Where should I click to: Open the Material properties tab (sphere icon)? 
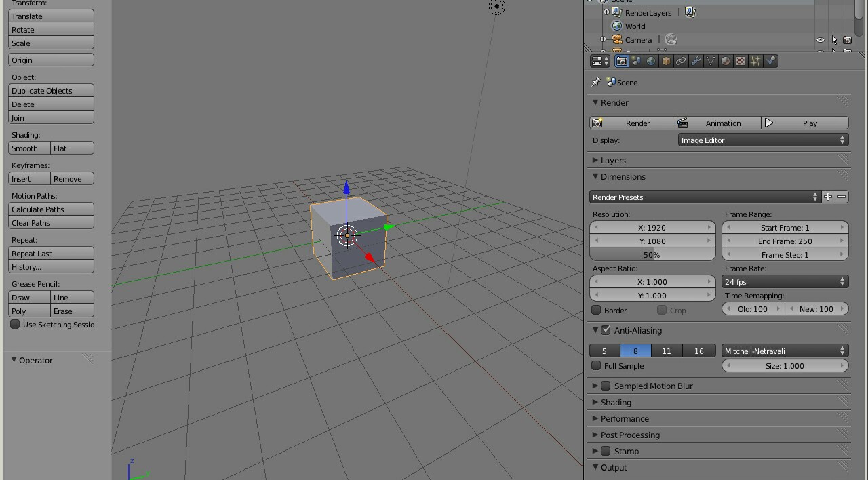(726, 61)
